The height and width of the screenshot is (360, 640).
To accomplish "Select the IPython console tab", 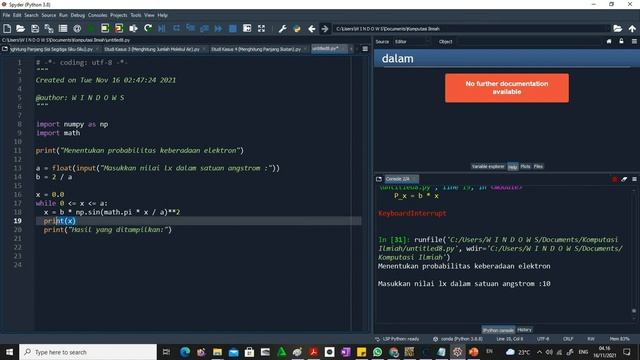I will point(498,330).
